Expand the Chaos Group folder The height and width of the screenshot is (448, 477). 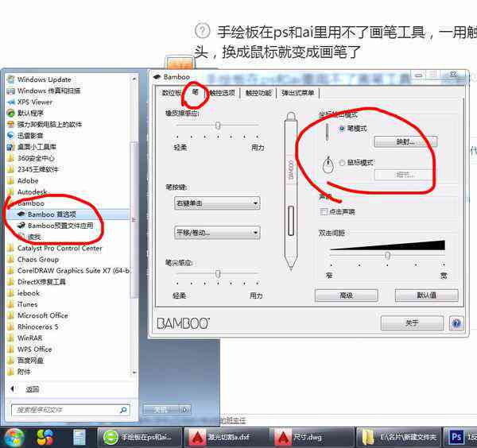[33, 259]
